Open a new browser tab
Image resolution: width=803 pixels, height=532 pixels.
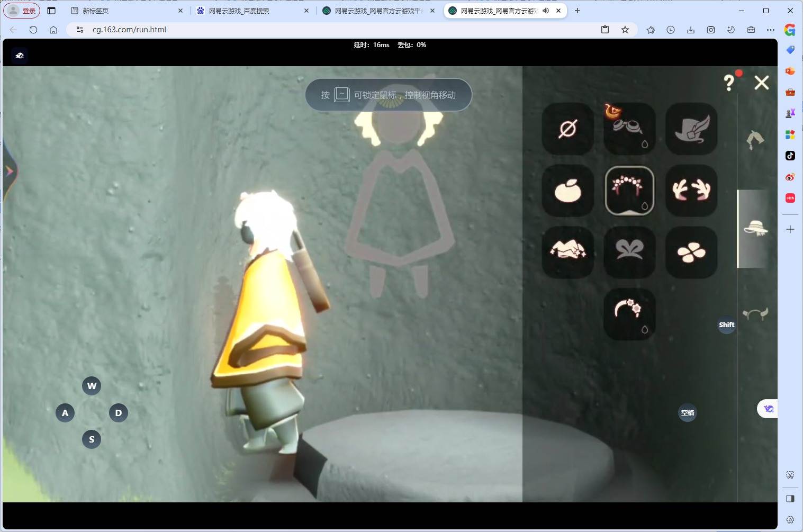point(578,11)
